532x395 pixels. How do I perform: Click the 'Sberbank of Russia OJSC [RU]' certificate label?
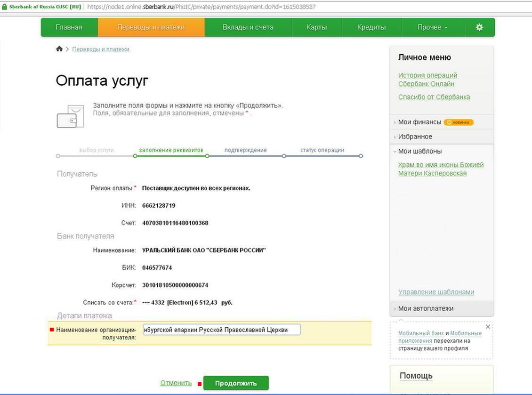[x=45, y=7]
